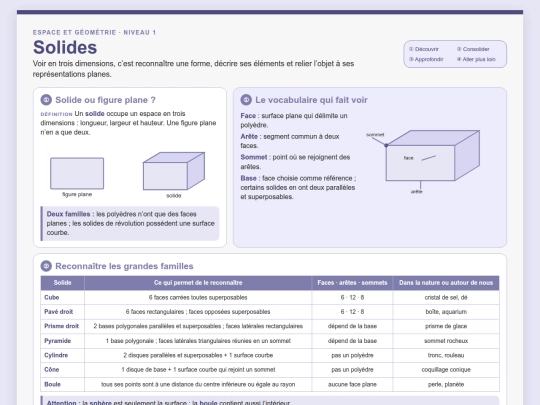Image resolution: width=540 pixels, height=405 pixels.
Task: Click the bold term "Sommet" in the vocabulary
Action: (253, 157)
